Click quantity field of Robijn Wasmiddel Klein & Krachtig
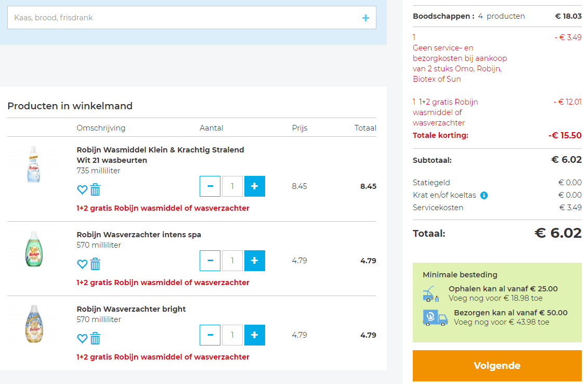The width and height of the screenshot is (588, 384). [232, 186]
